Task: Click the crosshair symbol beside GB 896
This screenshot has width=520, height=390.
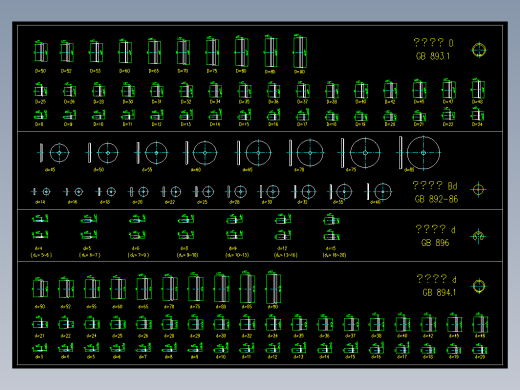Action: pyautogui.click(x=478, y=236)
